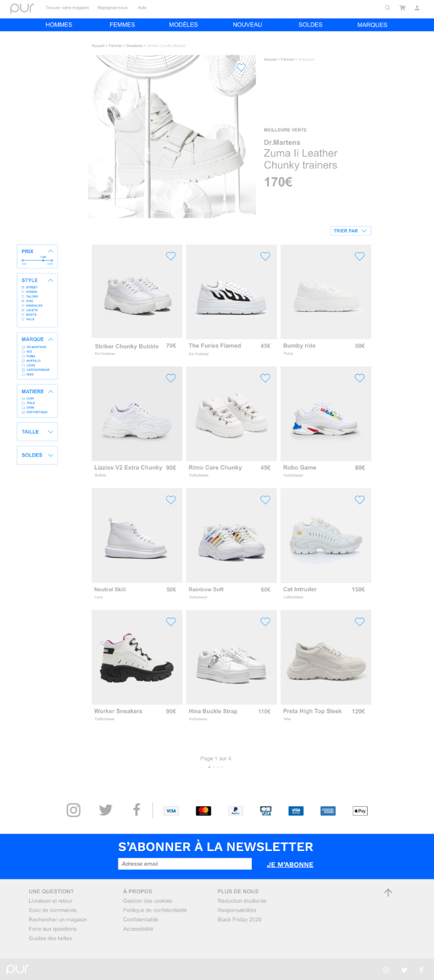The image size is (434, 980).
Task: Add Striker Chunky Bubble to favorites
Action: click(x=170, y=256)
